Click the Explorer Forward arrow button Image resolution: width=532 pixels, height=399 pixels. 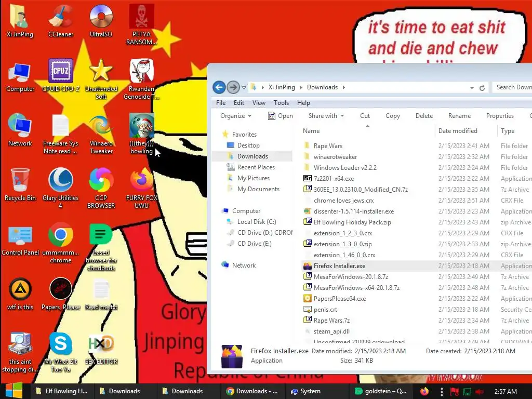click(233, 87)
